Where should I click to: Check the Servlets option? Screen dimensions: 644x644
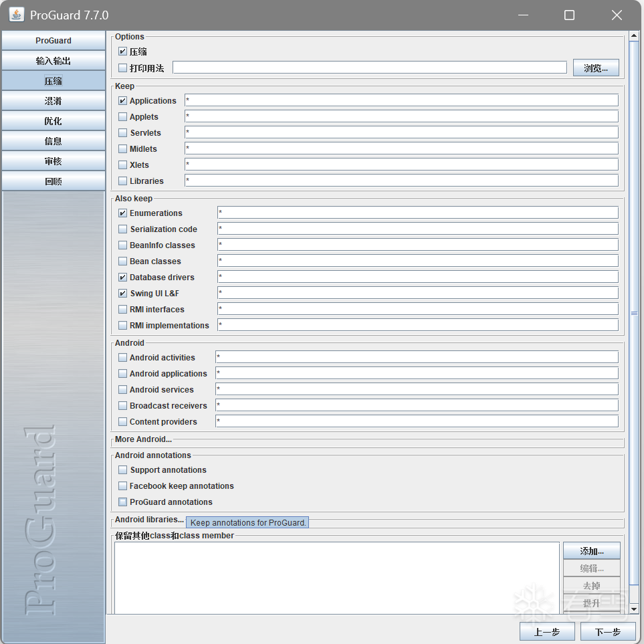[x=122, y=132]
